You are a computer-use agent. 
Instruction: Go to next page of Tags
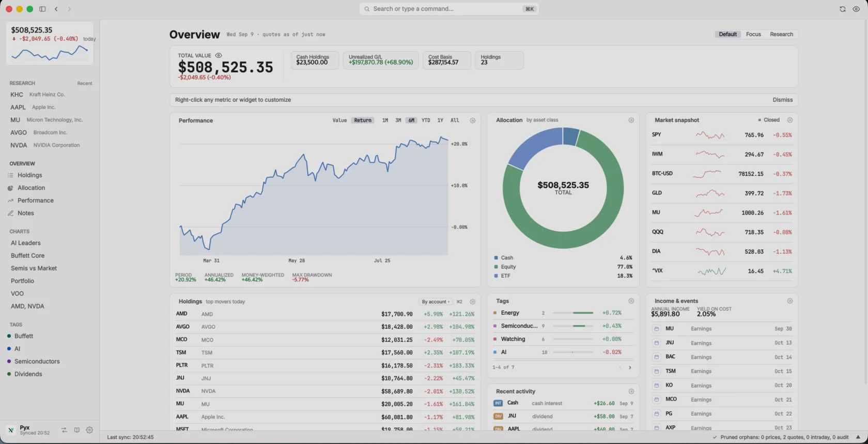point(630,368)
